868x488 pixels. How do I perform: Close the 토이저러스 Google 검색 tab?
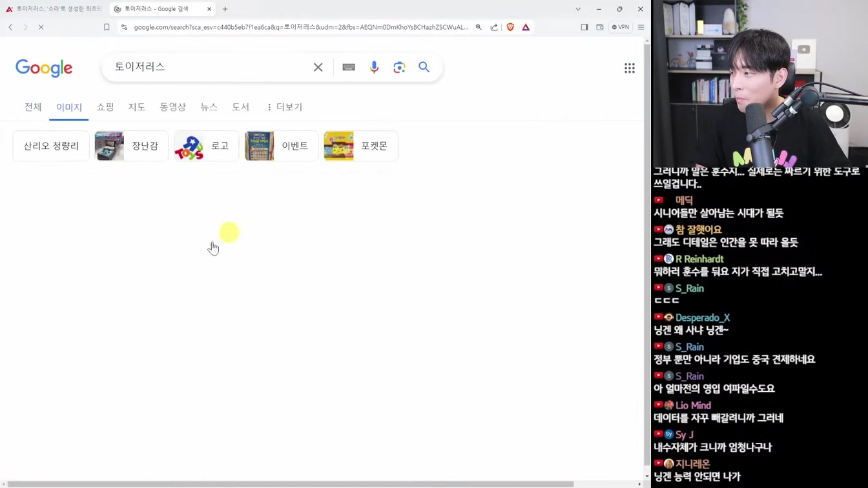[209, 9]
